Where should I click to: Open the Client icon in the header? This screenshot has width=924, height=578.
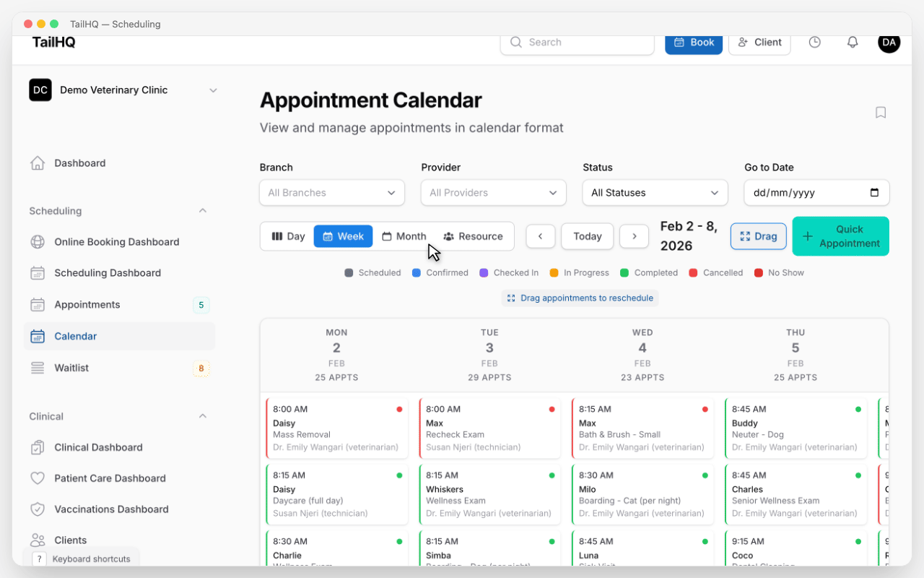744,42
